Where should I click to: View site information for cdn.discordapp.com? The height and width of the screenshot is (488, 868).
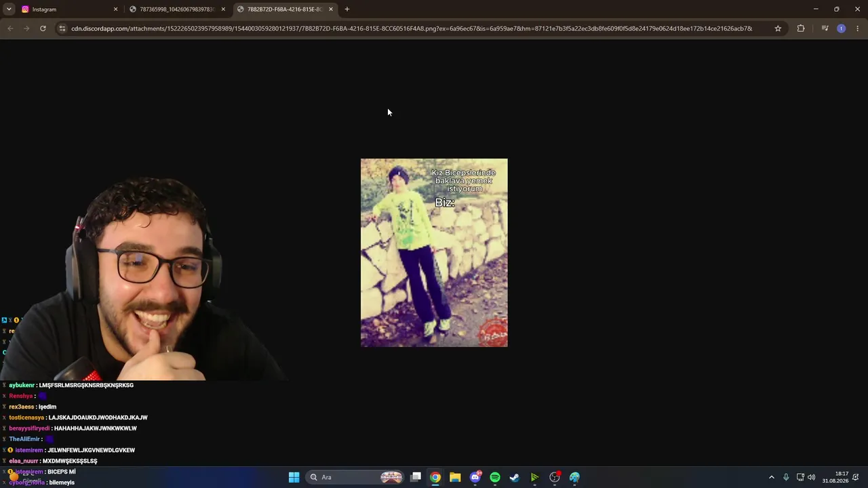pyautogui.click(x=62, y=28)
